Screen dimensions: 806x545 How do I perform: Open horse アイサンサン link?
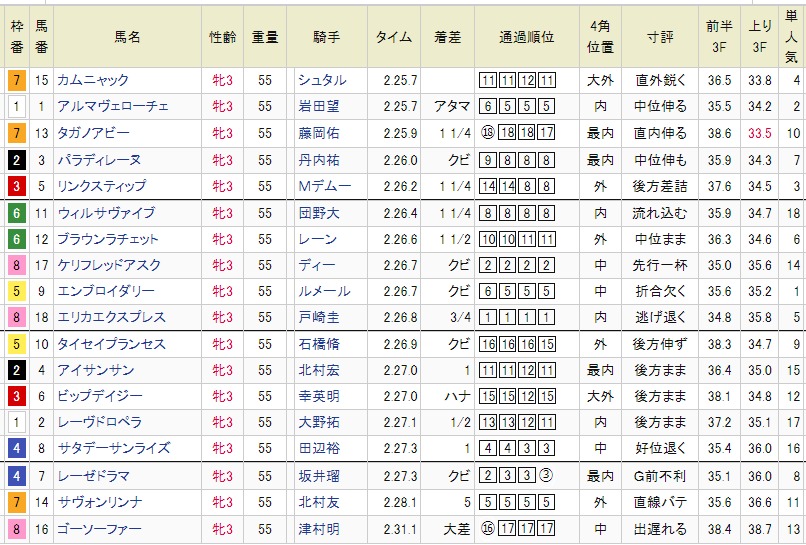coord(96,370)
